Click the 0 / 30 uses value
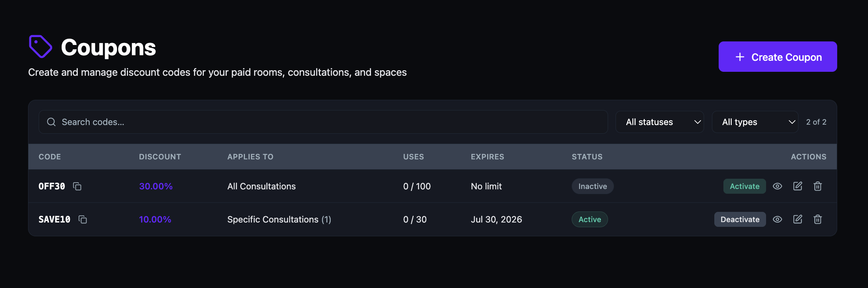The height and width of the screenshot is (288, 868). 415,219
